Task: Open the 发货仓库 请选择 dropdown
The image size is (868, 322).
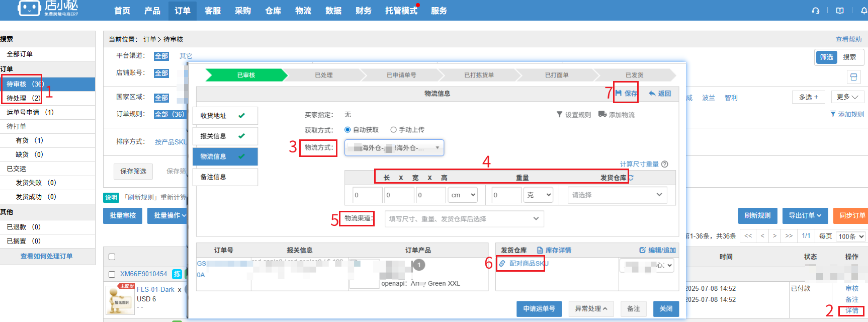Action: pos(617,195)
